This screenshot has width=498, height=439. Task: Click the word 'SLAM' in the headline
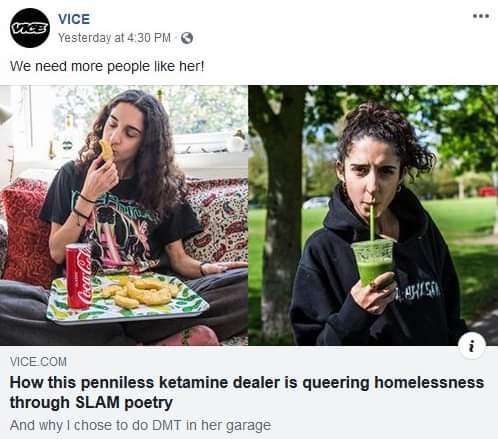coord(97,402)
